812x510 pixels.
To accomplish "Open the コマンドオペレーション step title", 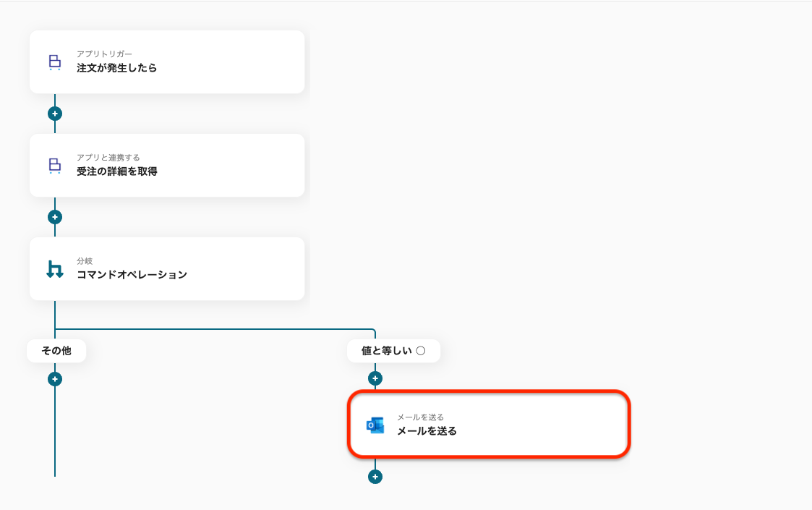I will pos(132,275).
